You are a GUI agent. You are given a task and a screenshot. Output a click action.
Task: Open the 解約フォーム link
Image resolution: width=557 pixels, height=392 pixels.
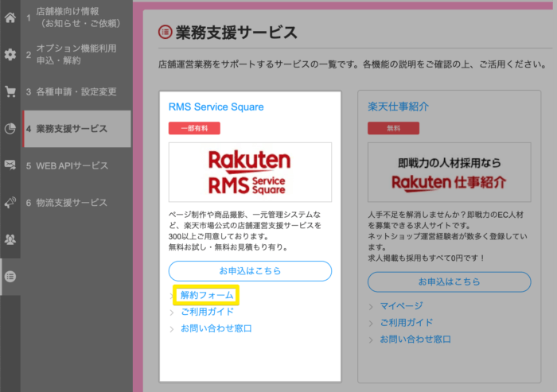click(x=207, y=295)
